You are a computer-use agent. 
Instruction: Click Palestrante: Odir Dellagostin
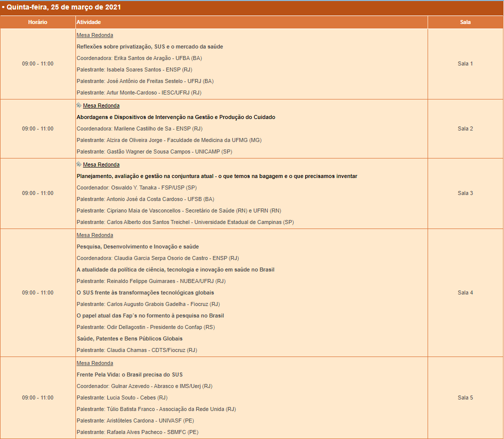tap(146, 327)
